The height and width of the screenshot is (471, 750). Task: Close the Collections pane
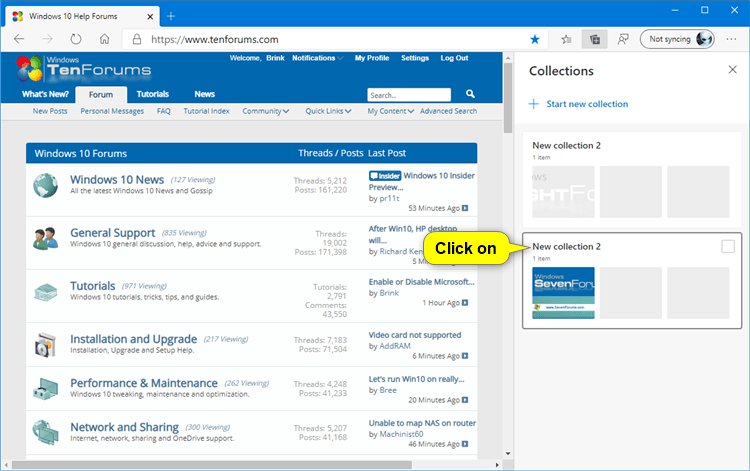click(x=732, y=70)
